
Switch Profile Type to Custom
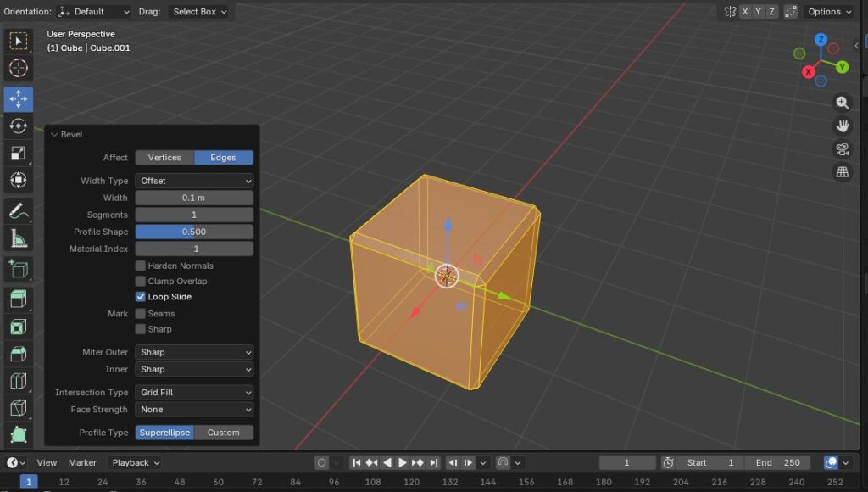coord(224,433)
